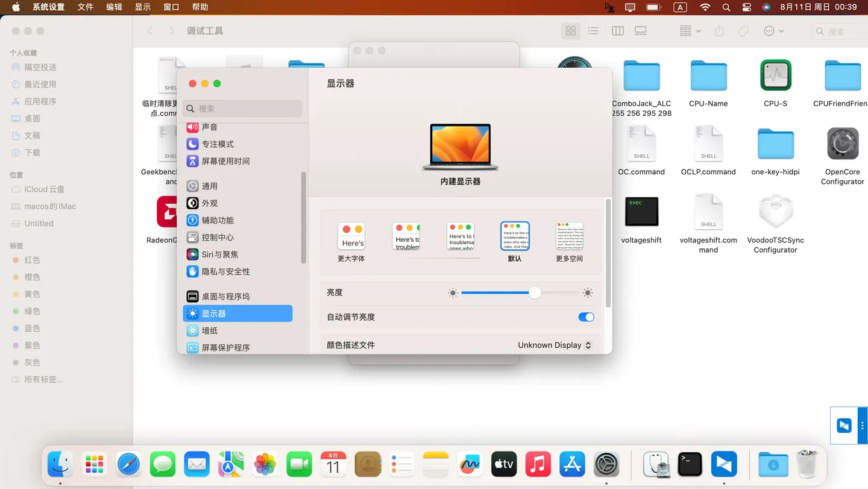Open the 帮助 menu in menu bar
Screen dimensions: 868x489
[x=201, y=7]
